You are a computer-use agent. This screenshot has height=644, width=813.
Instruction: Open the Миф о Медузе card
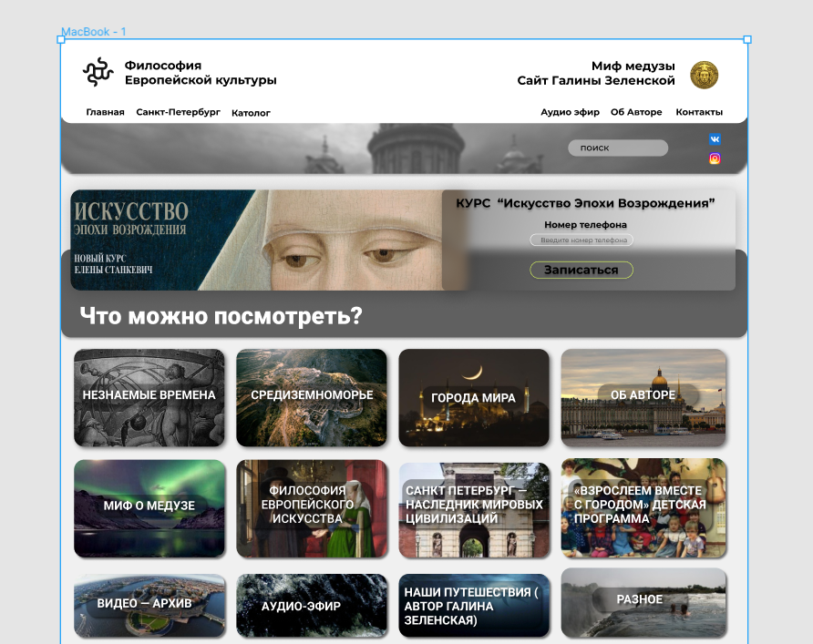pos(149,507)
